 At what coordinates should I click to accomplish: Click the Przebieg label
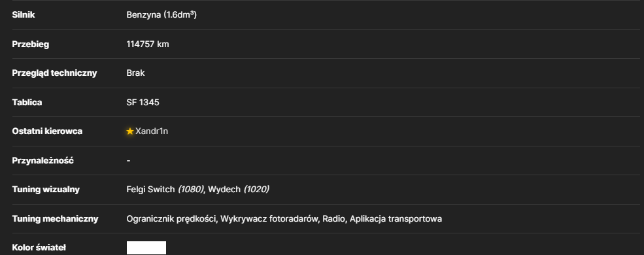coord(30,44)
